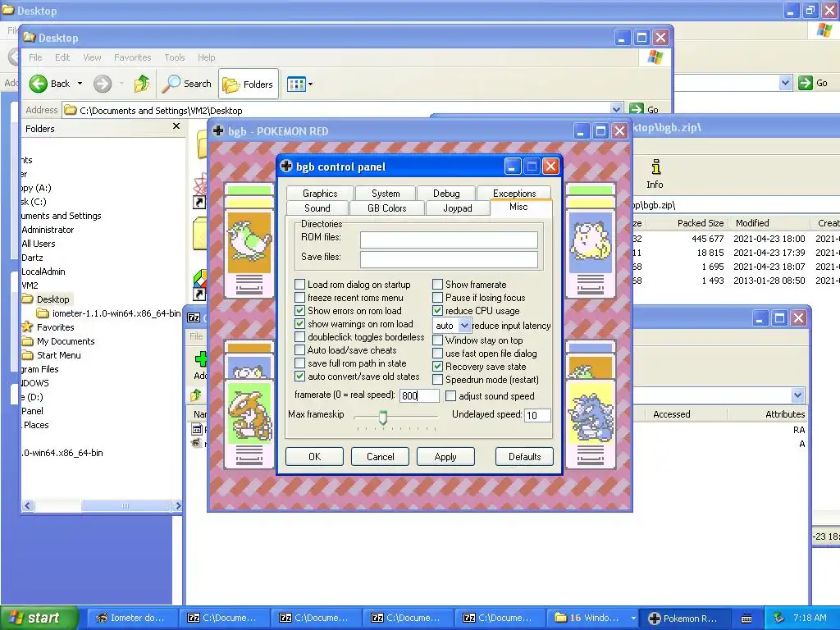Select My Documents in folder tree
This screenshot has width=840, height=630.
[x=66, y=340]
